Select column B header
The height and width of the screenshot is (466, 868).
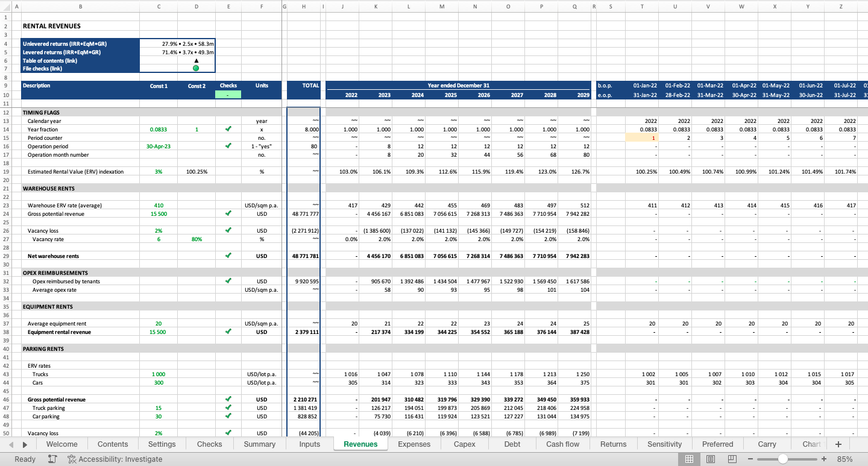click(x=81, y=6)
